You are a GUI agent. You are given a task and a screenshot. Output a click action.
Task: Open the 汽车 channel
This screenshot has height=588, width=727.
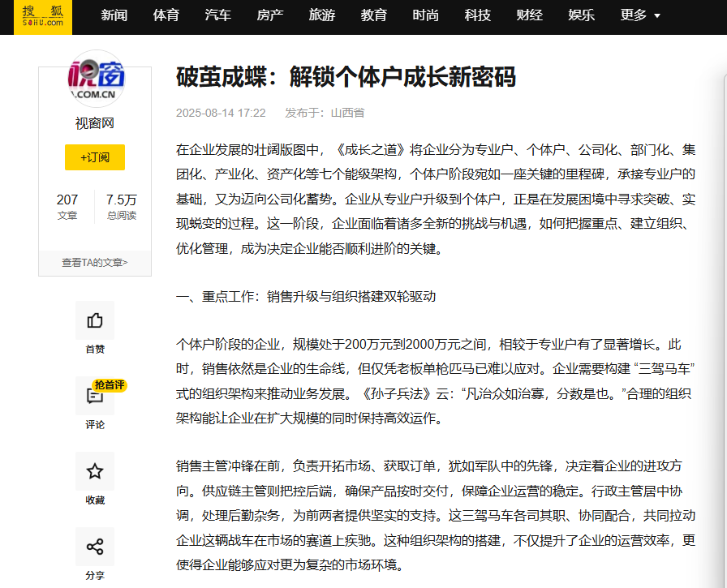[218, 15]
